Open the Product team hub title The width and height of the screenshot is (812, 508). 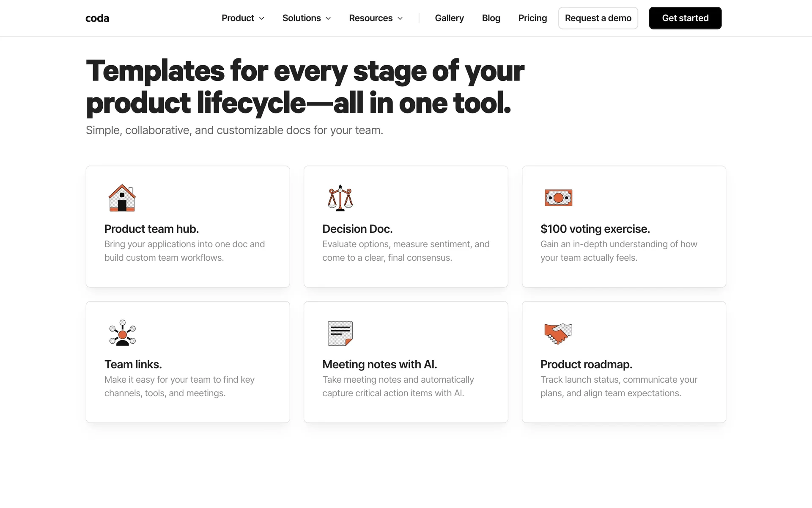pos(151,229)
